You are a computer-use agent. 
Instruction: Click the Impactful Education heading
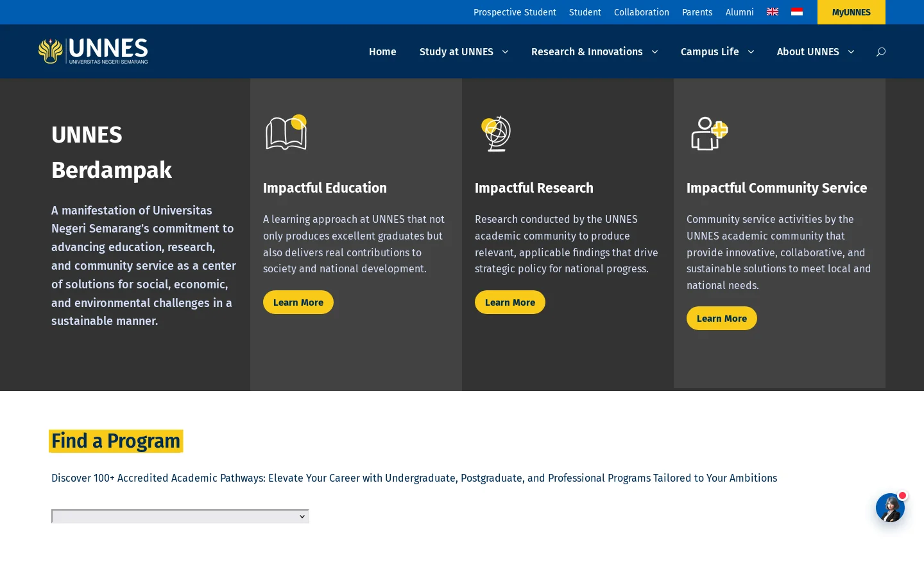point(325,188)
